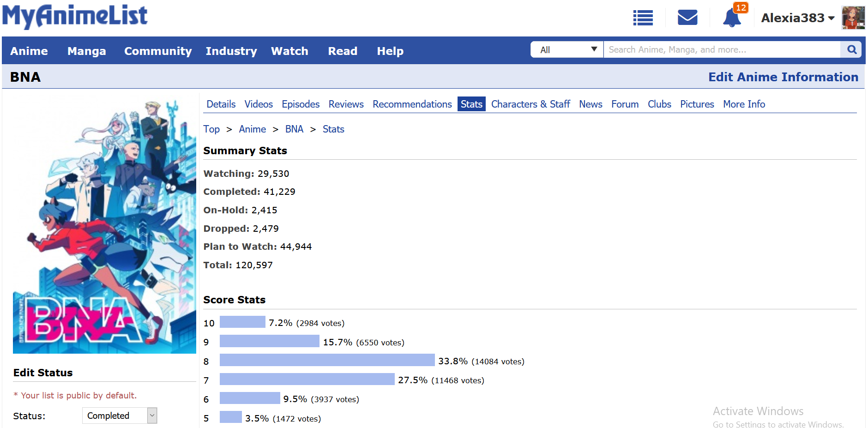Click the notification count badge 12

click(x=741, y=7)
